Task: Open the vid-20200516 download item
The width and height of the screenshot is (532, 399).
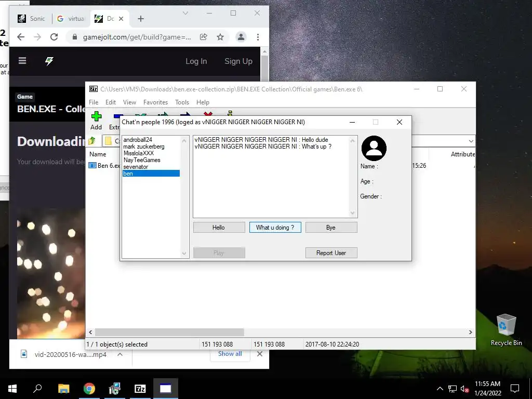Action: pyautogui.click(x=64, y=354)
